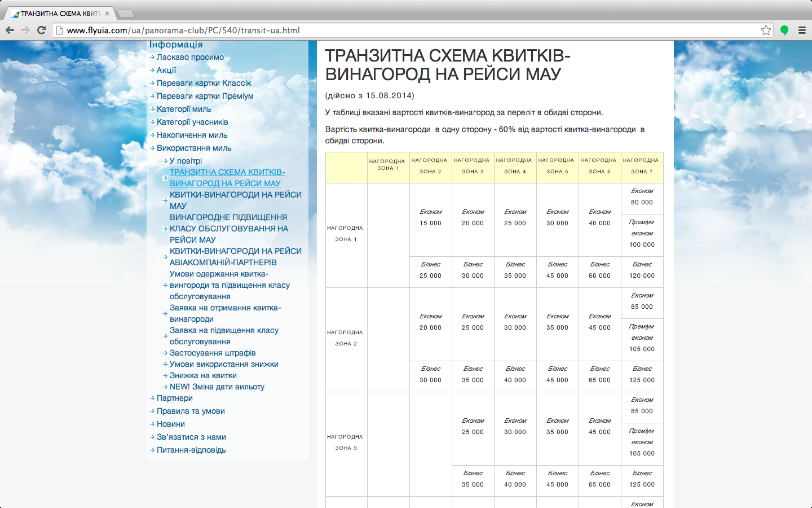
Task: Click the address bar URL field
Action: (412, 30)
